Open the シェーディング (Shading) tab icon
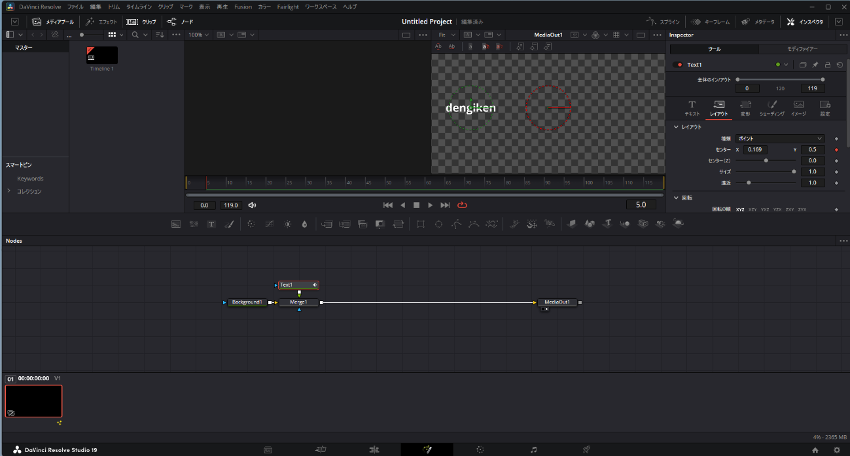Viewport: 850px width, 456px height. (771, 107)
